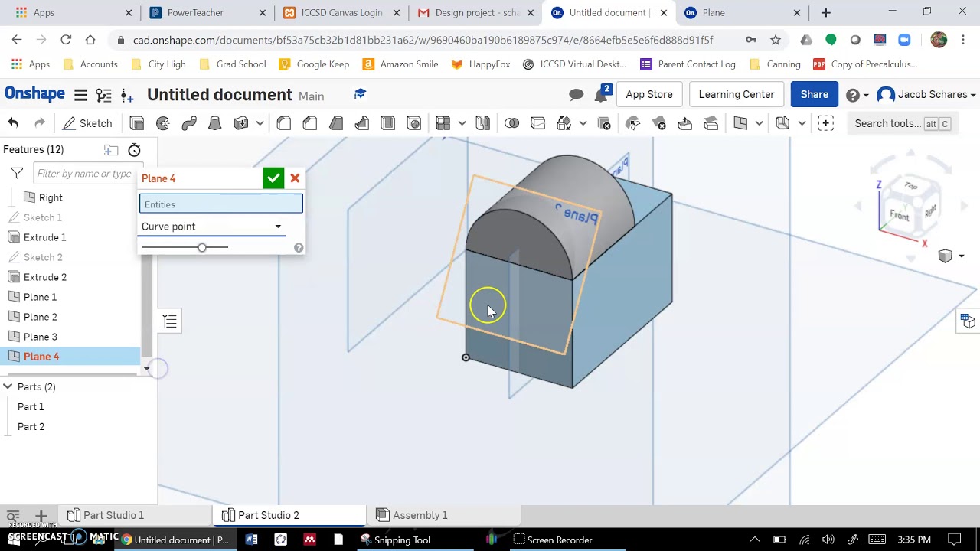Select the Modify fillet tool
Viewport: 980px width, 551px height.
point(633,123)
